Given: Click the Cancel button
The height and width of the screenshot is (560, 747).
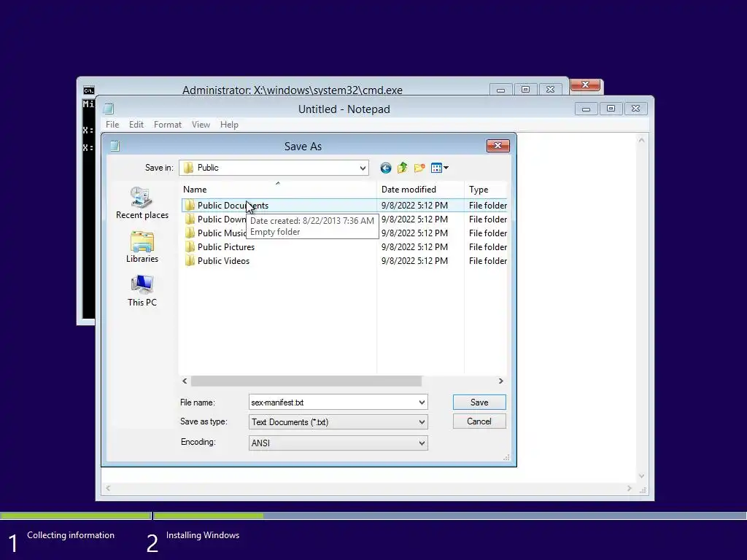Looking at the screenshot, I should [x=479, y=421].
